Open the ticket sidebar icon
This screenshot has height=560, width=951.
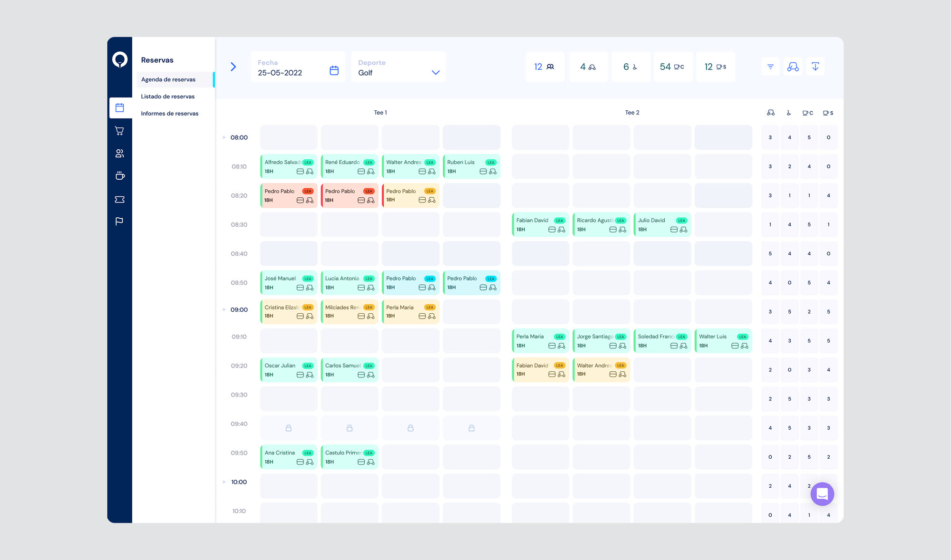(x=119, y=199)
